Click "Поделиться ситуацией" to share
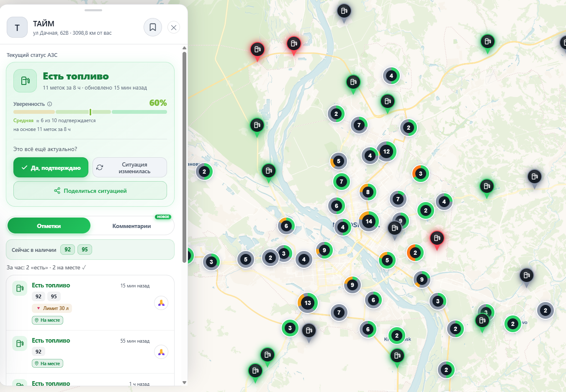The height and width of the screenshot is (392, 566). tap(90, 191)
